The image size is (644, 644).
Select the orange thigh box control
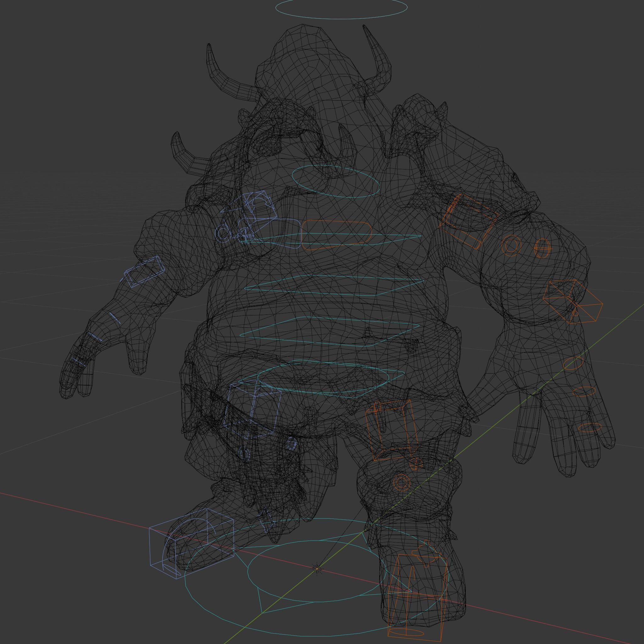[392, 430]
